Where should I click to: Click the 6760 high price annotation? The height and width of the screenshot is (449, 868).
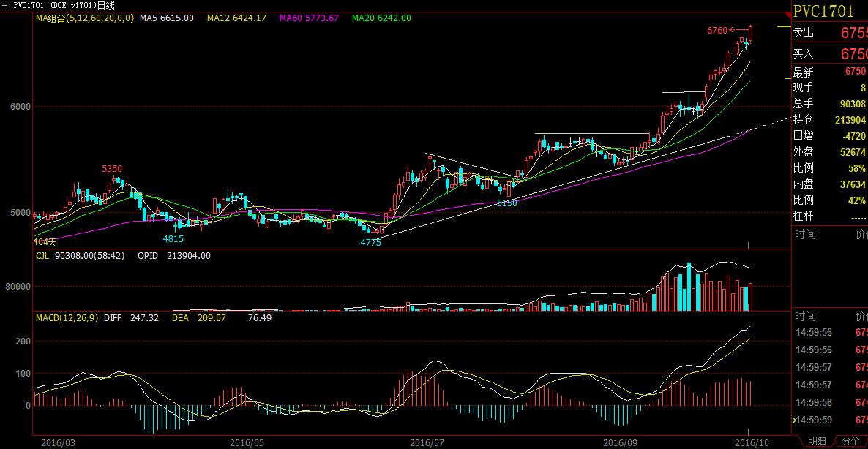pos(717,31)
